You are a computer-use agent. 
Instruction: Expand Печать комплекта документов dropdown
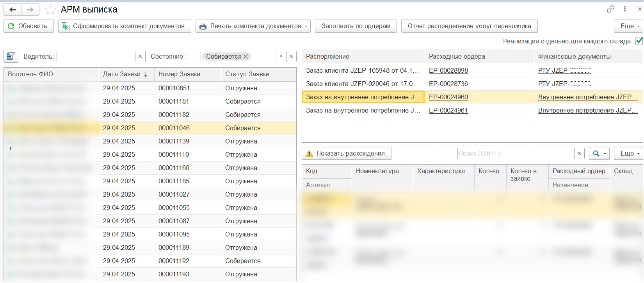point(306,26)
